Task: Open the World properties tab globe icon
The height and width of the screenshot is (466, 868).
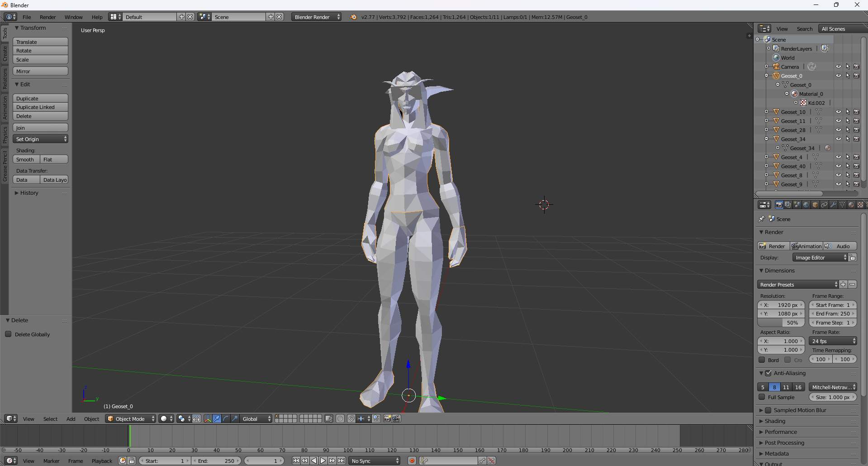Action: (x=806, y=205)
